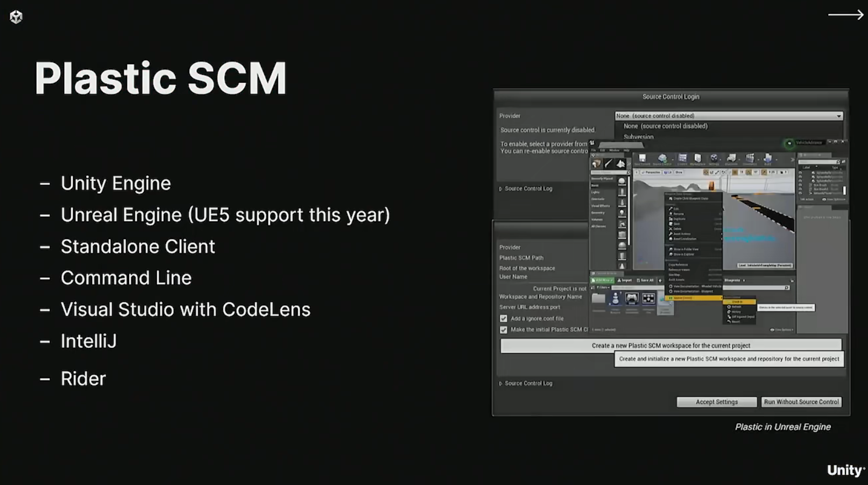The width and height of the screenshot is (868, 485).
Task: Select the Paint mode brush icon
Action: point(609,164)
